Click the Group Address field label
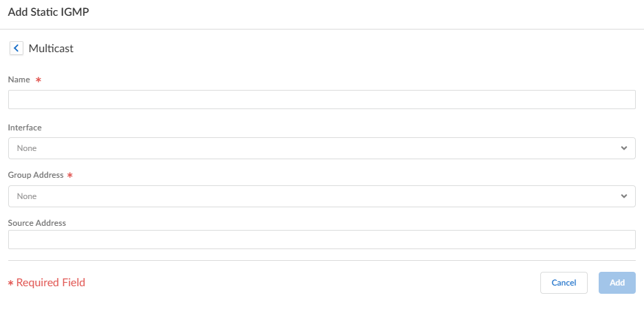The height and width of the screenshot is (313, 644). pyautogui.click(x=36, y=175)
